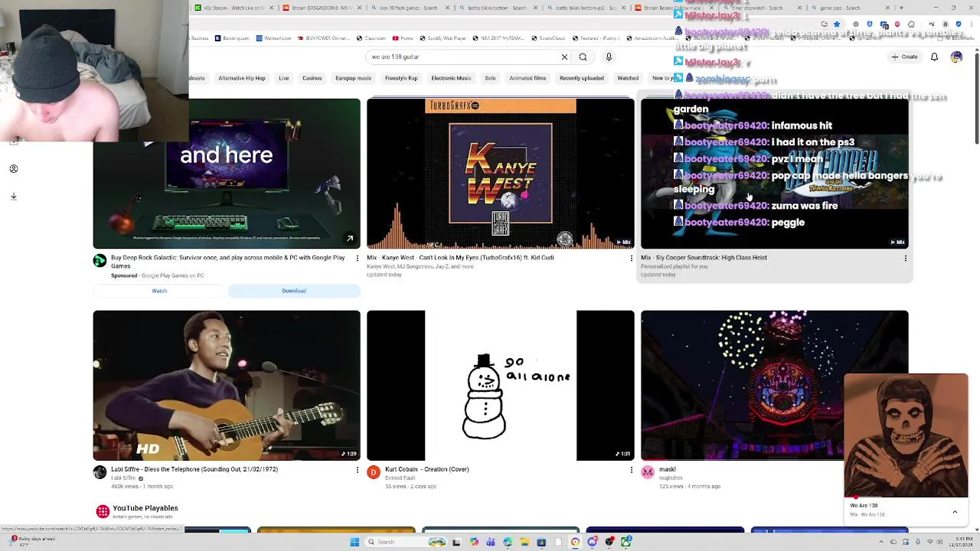Open more options for Deep Rock Galactic ad
The height and width of the screenshot is (551, 980).
tap(357, 259)
